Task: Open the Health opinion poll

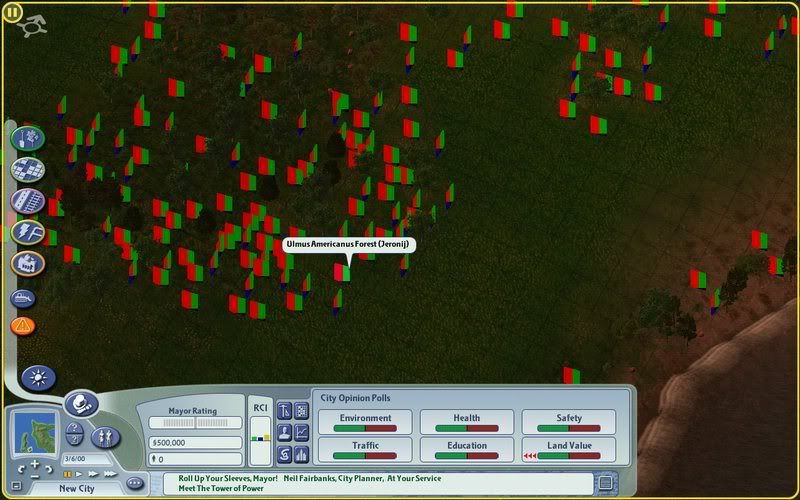Action: (x=467, y=422)
